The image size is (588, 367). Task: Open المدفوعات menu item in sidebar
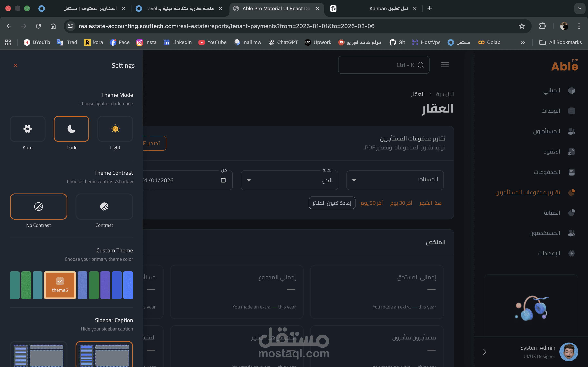[x=547, y=172]
